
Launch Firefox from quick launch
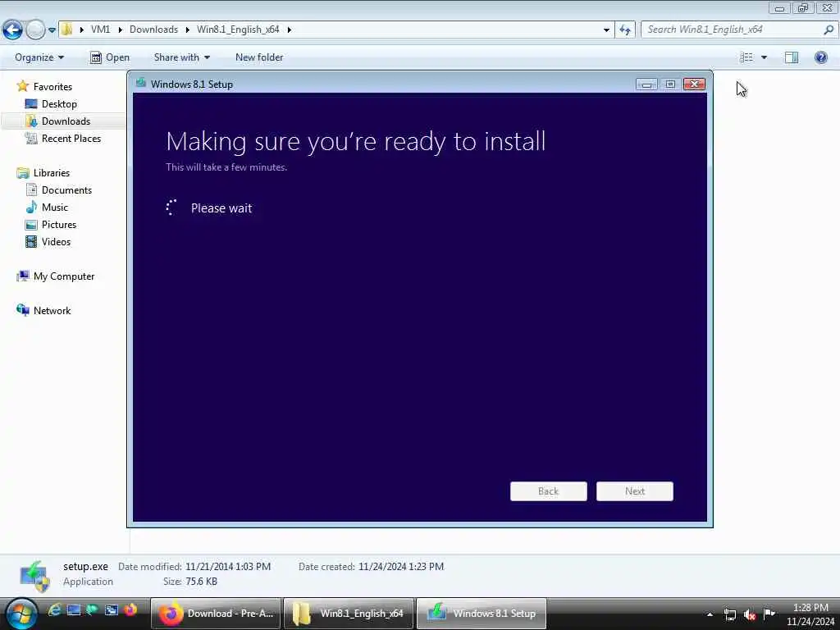click(130, 609)
